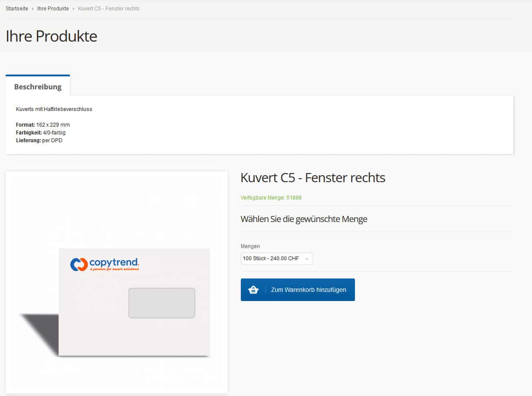Click the green Verfügbare Menge text

tap(271, 198)
